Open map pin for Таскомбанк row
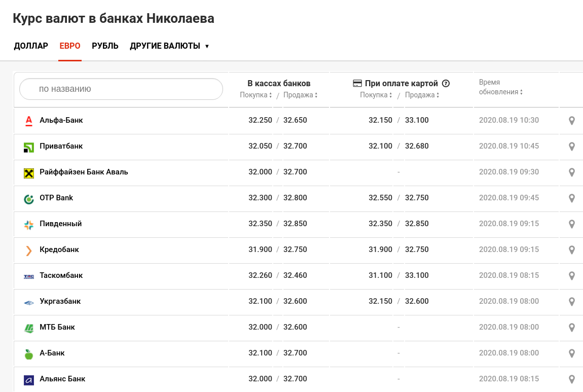The image size is (583, 392). pos(572,275)
